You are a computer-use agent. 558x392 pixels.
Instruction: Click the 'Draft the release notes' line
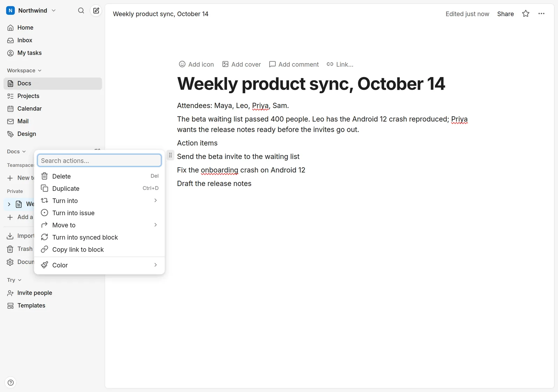[x=214, y=184]
